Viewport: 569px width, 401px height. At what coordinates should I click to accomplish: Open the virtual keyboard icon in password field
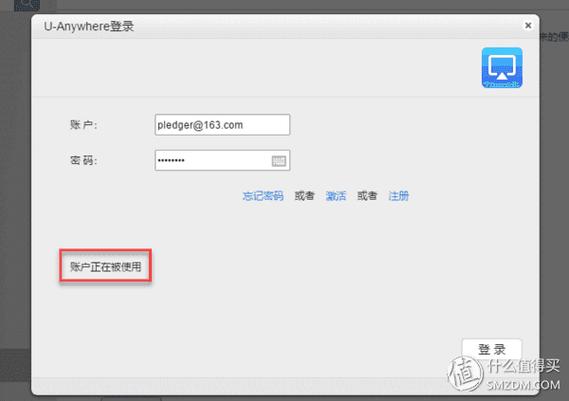(279, 161)
